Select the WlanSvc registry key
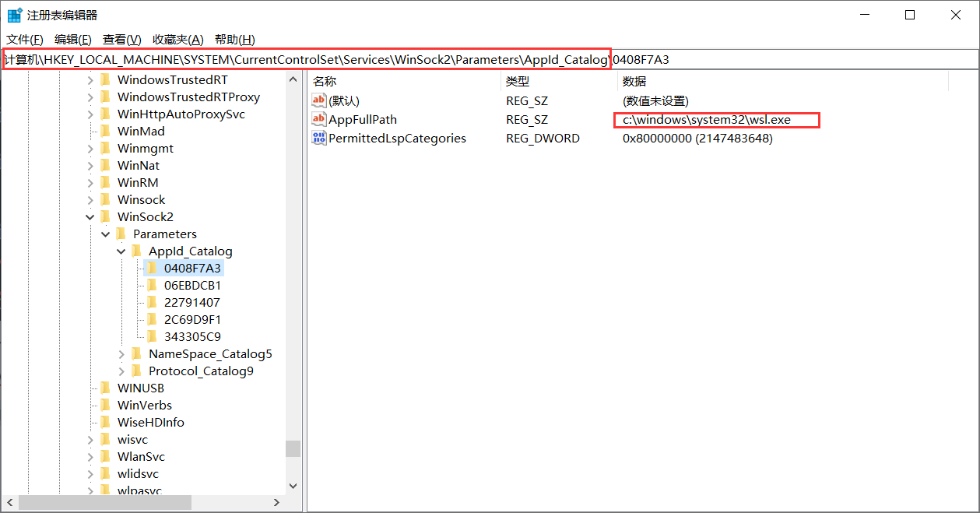Image resolution: width=980 pixels, height=513 pixels. point(141,456)
